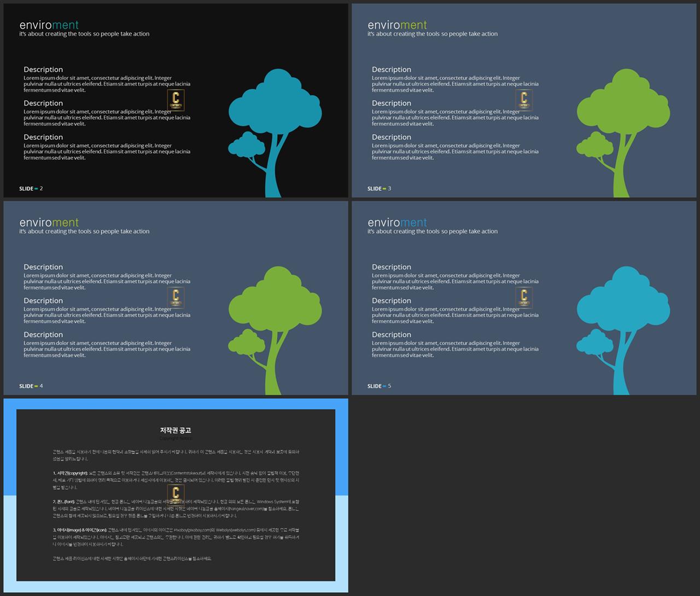The width and height of the screenshot is (700, 596).
Task: Click slide 5 subtitle 'it's about creating the tools'
Action: click(433, 232)
